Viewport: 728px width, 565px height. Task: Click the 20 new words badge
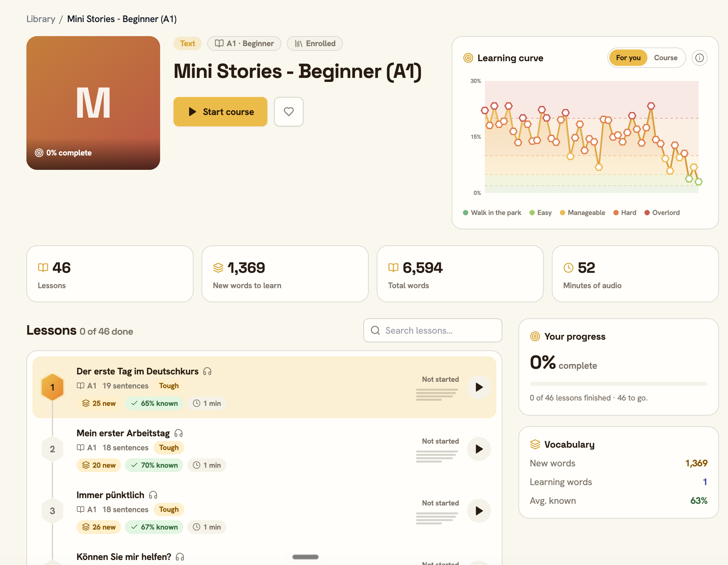(99, 465)
